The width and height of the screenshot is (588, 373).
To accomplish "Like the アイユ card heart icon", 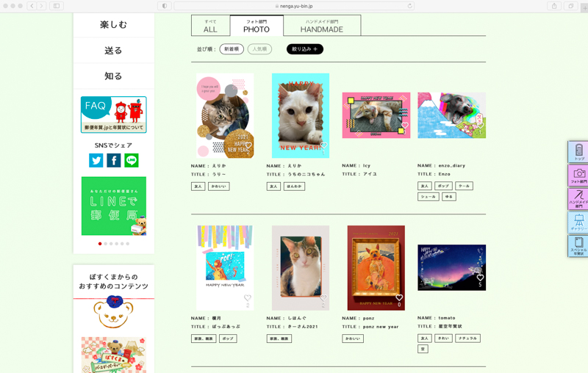I will coord(405,126).
